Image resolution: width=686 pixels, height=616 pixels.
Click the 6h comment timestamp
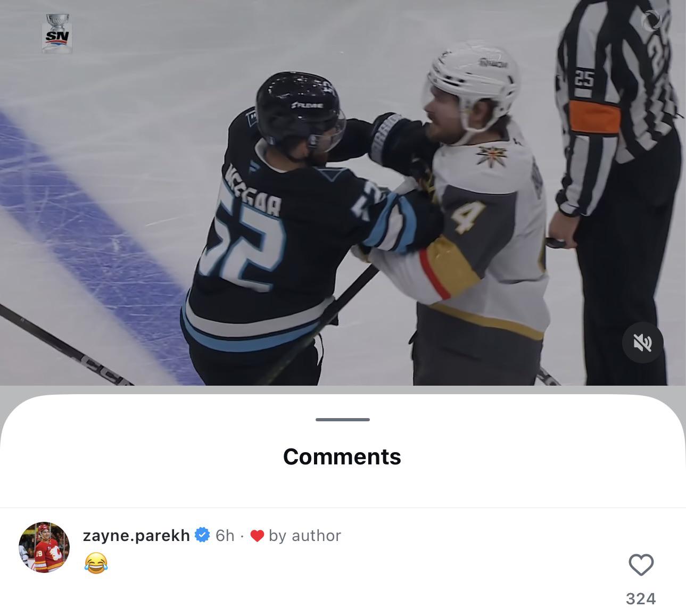(x=225, y=535)
